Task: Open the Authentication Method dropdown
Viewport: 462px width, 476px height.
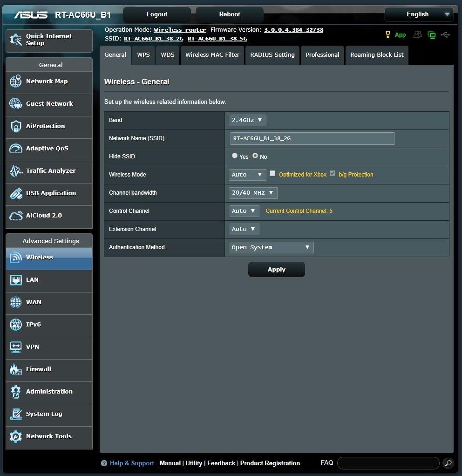Action: (272, 248)
